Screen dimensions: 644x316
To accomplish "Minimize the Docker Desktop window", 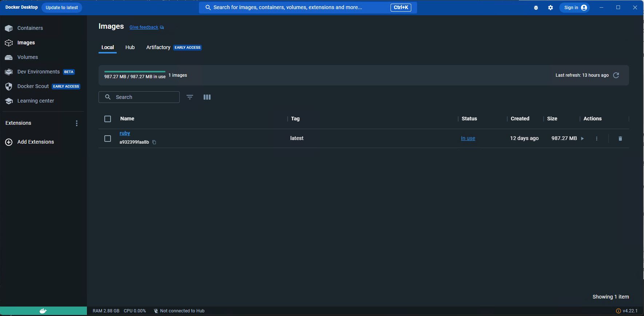I will pos(601,8).
